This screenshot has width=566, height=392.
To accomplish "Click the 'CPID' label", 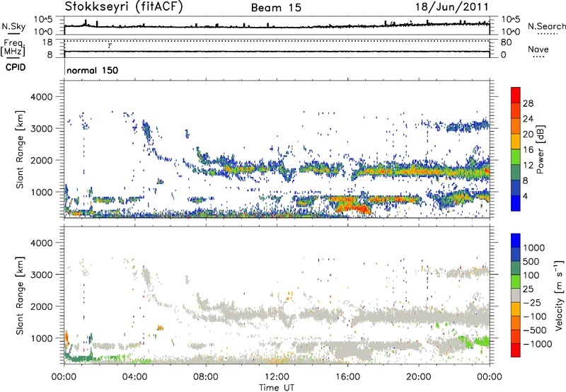I will click(16, 67).
